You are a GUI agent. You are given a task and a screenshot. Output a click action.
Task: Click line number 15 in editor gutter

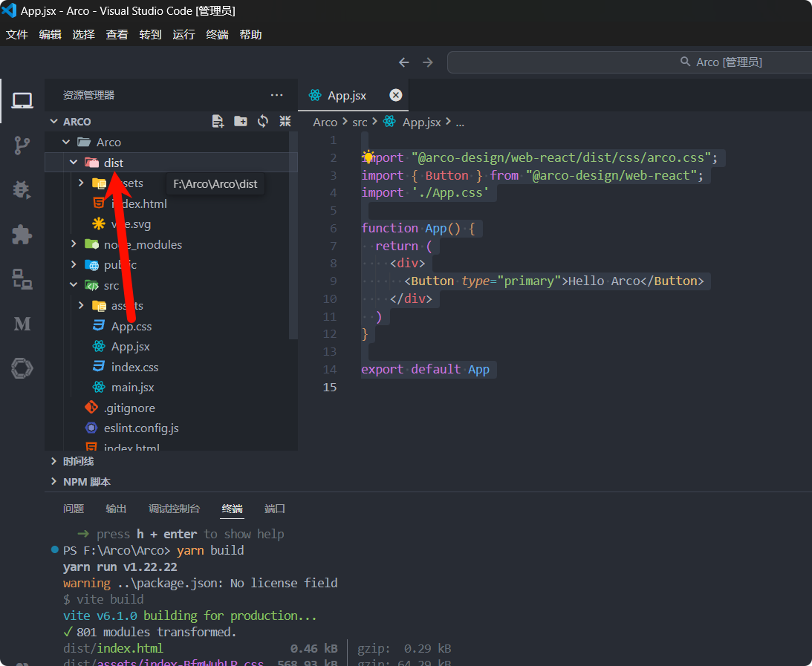[330, 387]
